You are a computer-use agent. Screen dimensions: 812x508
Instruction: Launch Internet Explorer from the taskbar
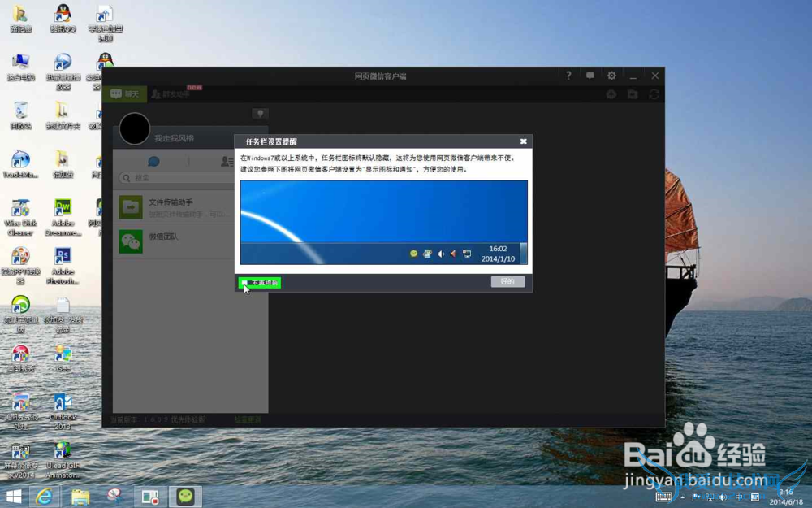point(44,497)
